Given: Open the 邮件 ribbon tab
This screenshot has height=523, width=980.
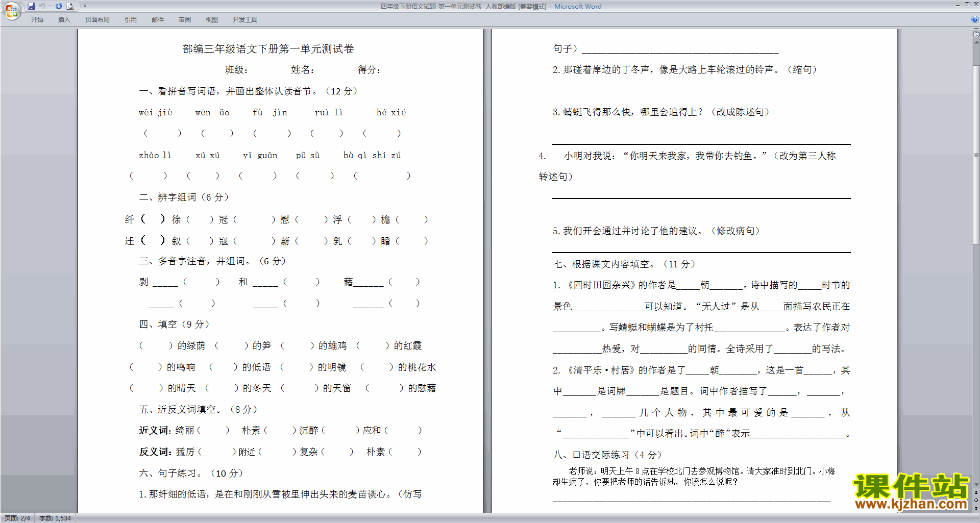Looking at the screenshot, I should (x=158, y=19).
